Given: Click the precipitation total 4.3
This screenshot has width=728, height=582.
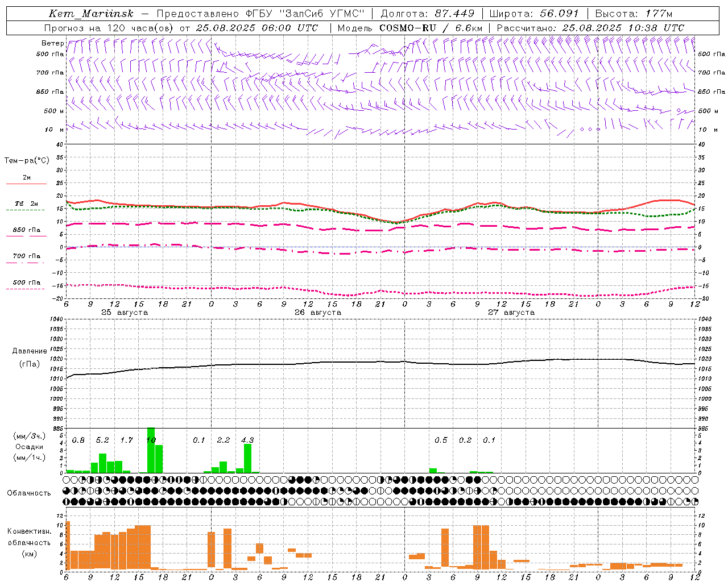Looking at the screenshot, I should pyautogui.click(x=247, y=440).
